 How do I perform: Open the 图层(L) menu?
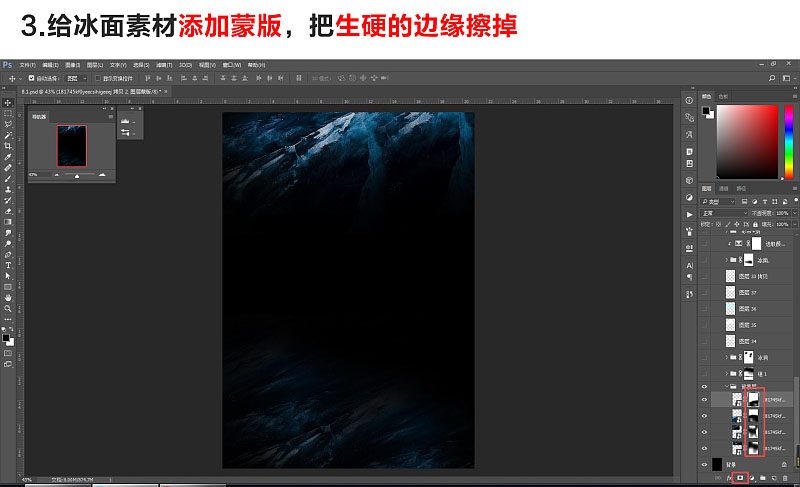[94, 65]
